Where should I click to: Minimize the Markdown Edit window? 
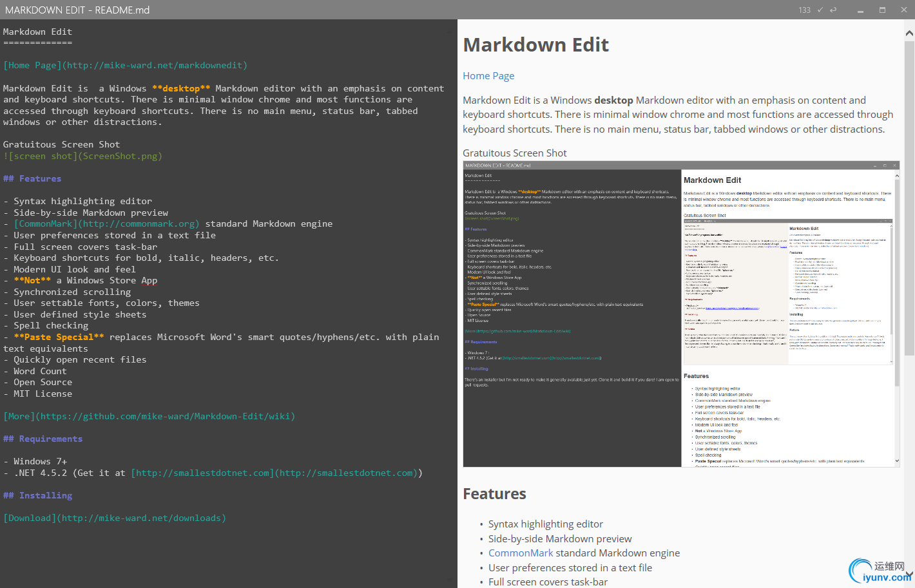(x=860, y=10)
